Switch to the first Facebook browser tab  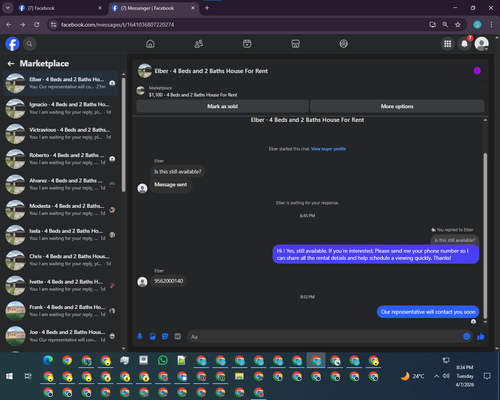pyautogui.click(x=60, y=8)
